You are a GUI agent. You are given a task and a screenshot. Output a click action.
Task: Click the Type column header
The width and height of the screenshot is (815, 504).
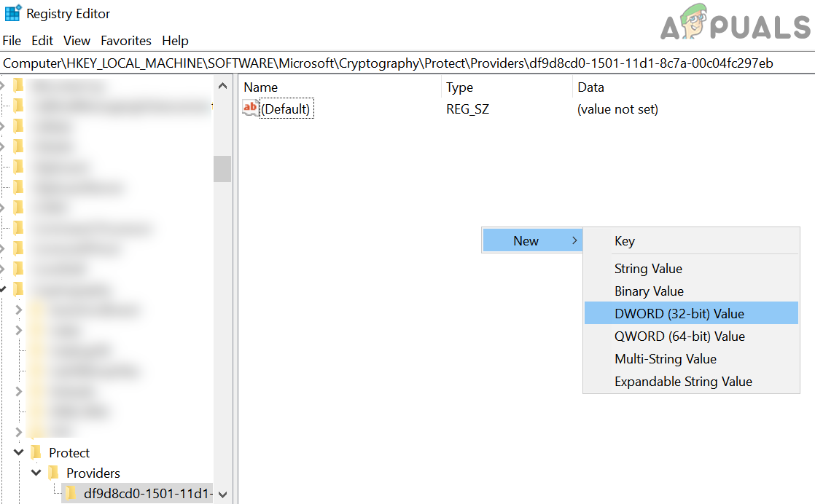tap(459, 87)
